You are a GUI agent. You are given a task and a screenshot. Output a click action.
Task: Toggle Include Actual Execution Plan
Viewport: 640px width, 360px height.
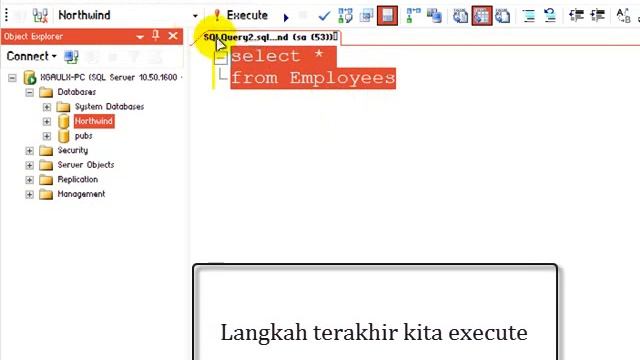pyautogui.click(x=413, y=16)
